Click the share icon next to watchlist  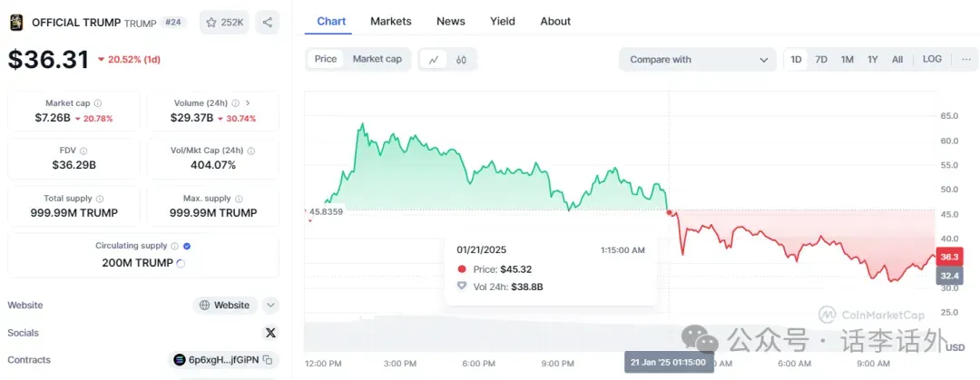pyautogui.click(x=268, y=23)
